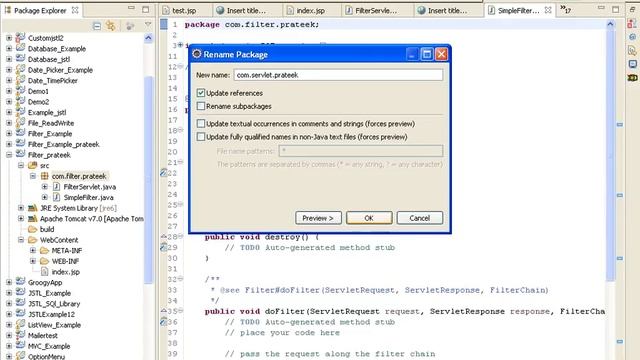Minimize the Package Explorer view
Screen dimensions: 640x360
[x=131, y=8]
